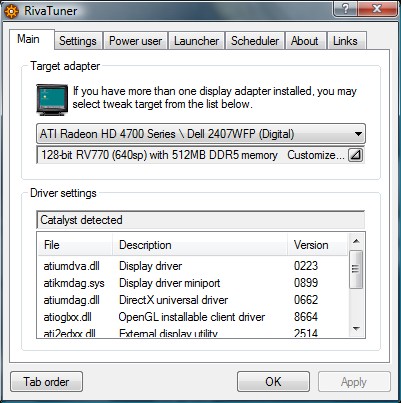Click the driver list scroll down arrow

tap(356, 329)
